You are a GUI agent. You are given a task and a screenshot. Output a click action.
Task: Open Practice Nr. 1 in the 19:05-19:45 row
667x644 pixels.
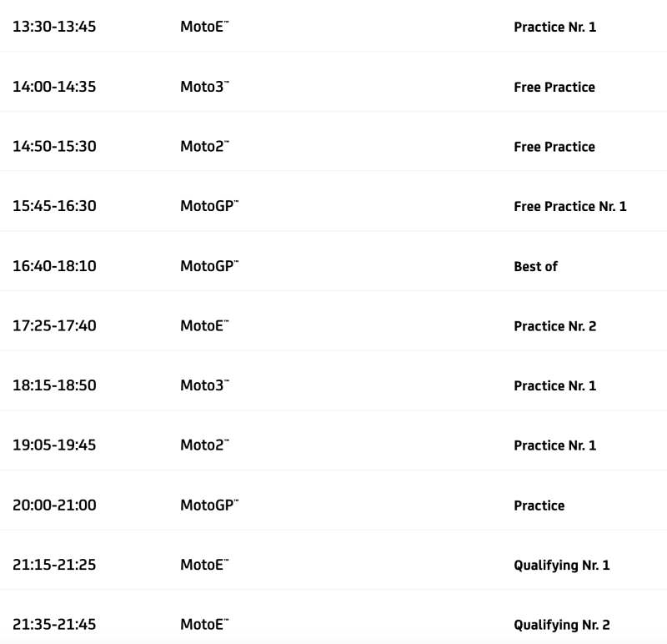554,445
